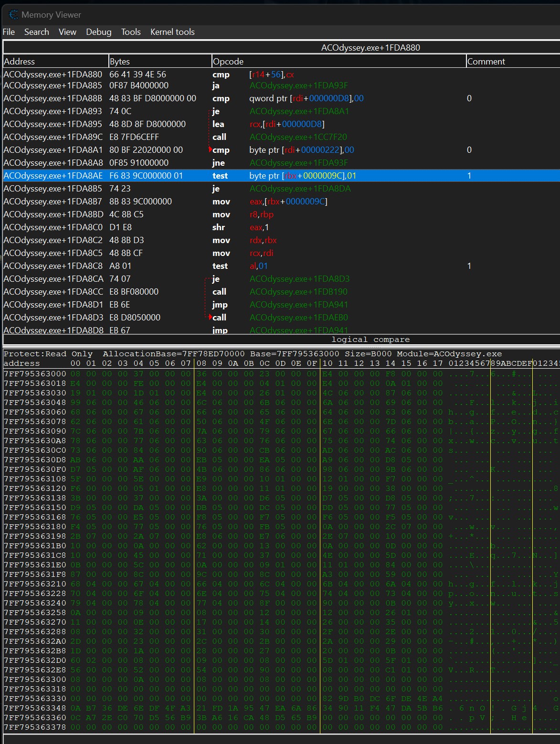The width and height of the screenshot is (560, 744).
Task: Open the Tools menu
Action: click(131, 32)
